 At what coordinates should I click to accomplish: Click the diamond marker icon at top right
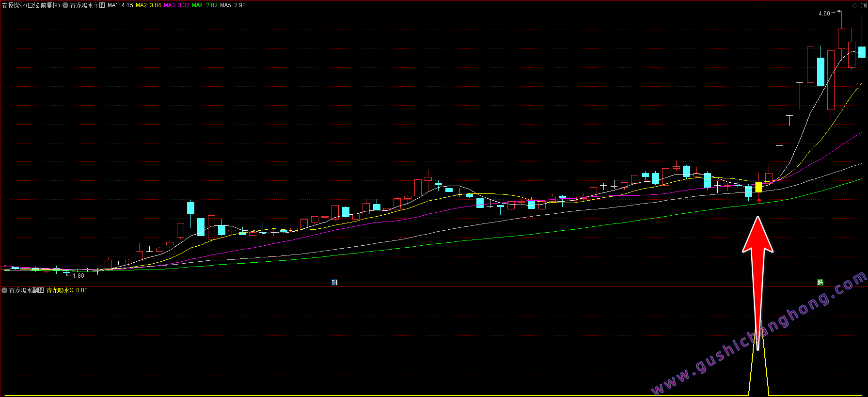click(854, 5)
